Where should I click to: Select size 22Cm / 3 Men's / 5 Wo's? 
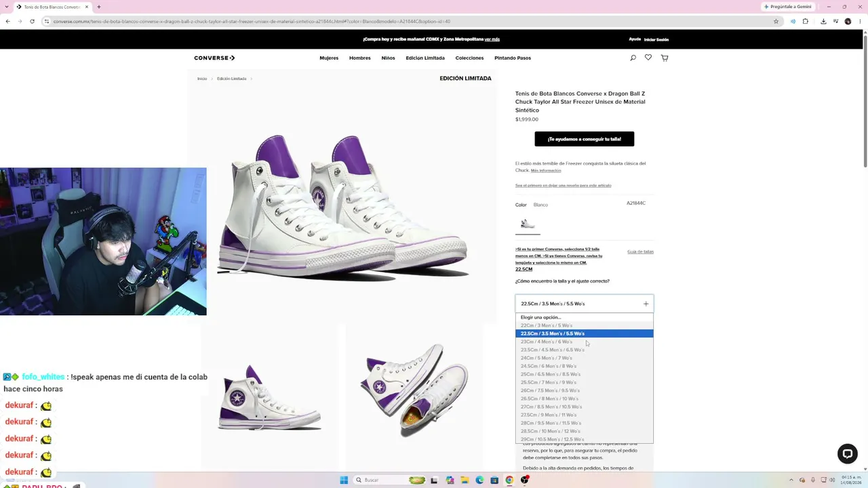point(584,325)
